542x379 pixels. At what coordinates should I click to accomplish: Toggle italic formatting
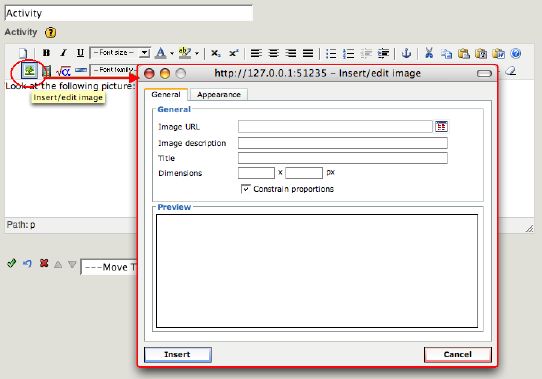(63, 53)
